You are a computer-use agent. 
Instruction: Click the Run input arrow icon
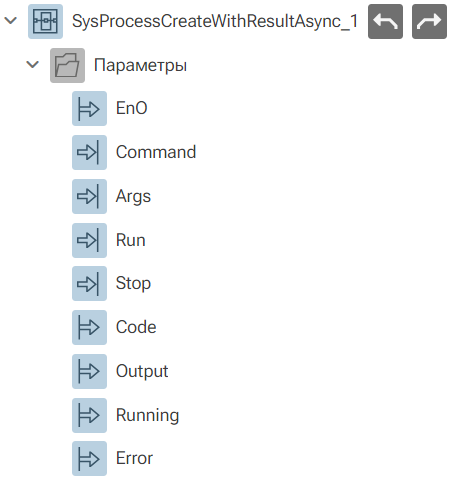[89, 240]
